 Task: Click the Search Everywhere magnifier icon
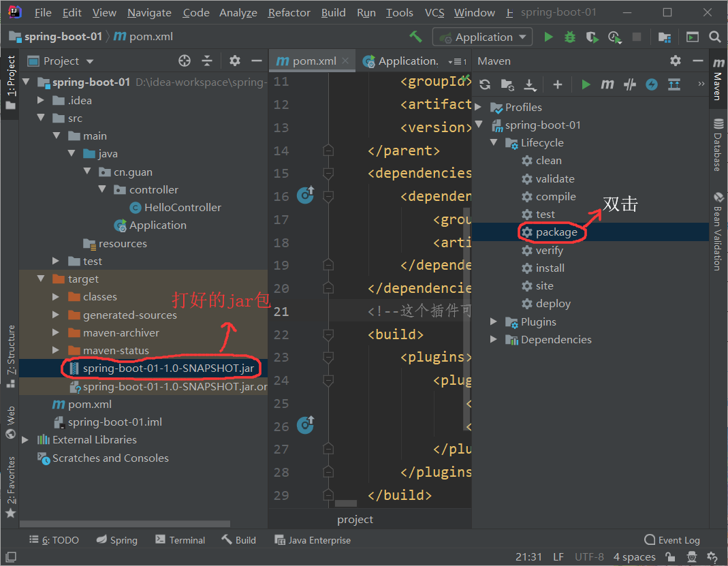[x=714, y=37]
